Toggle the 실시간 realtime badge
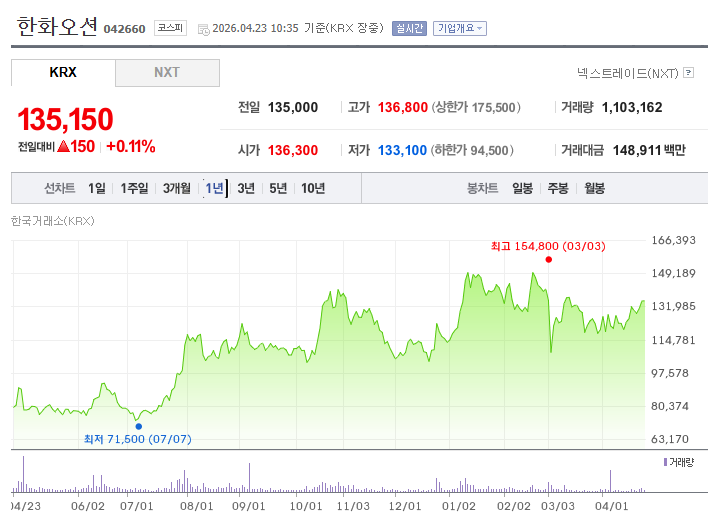The height and width of the screenshot is (523, 708). [x=409, y=28]
